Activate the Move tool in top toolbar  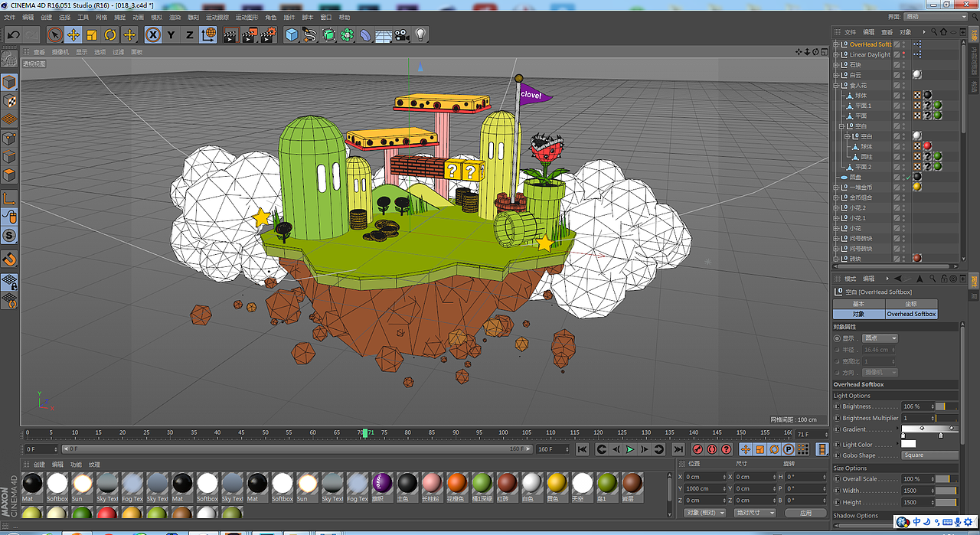[73, 34]
